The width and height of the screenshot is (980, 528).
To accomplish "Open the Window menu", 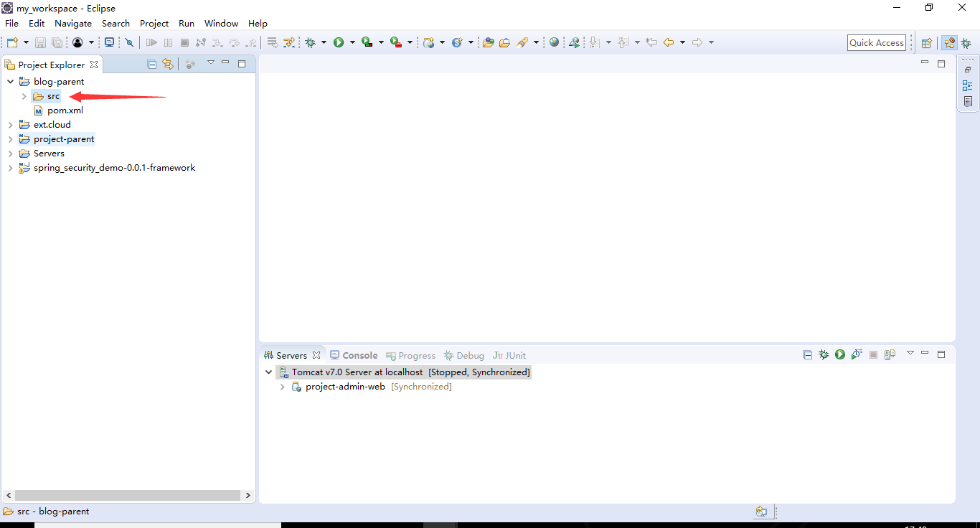I will 222,23.
